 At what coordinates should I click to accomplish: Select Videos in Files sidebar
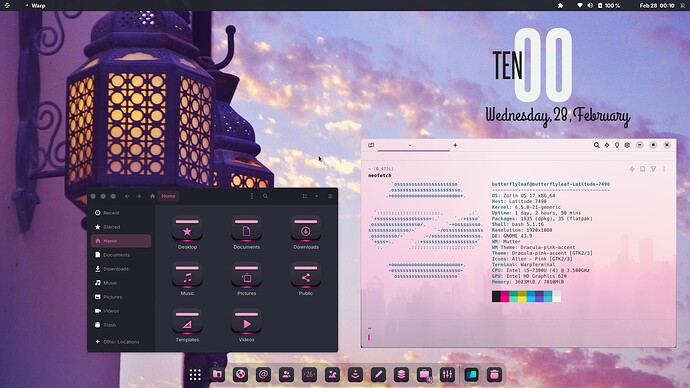pos(121,311)
